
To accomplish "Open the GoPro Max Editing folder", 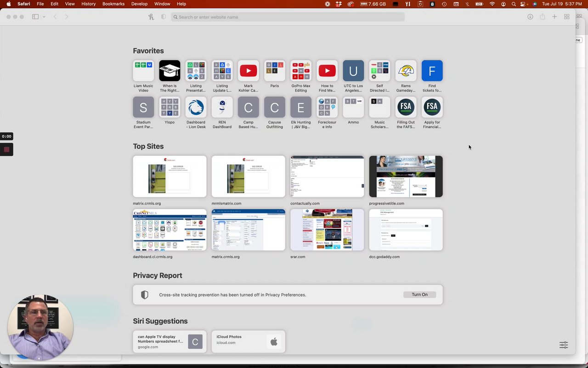I will pyautogui.click(x=301, y=71).
